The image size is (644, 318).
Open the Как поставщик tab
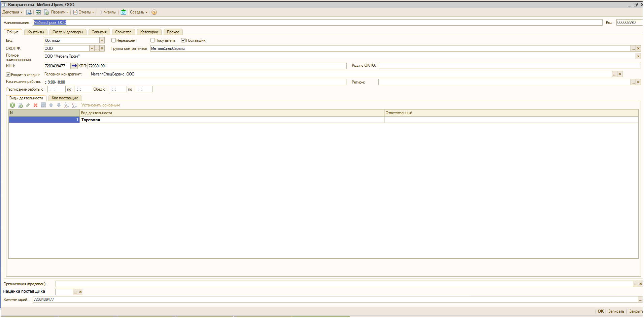pos(65,98)
